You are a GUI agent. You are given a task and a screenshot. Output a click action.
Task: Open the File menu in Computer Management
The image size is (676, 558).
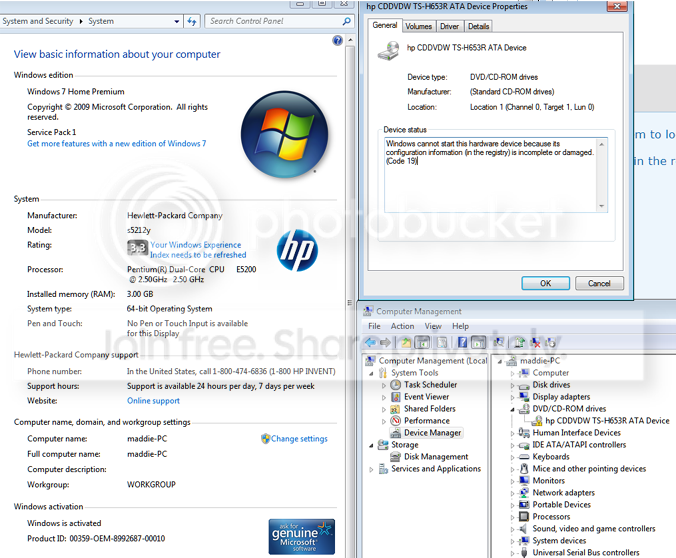pos(374,326)
